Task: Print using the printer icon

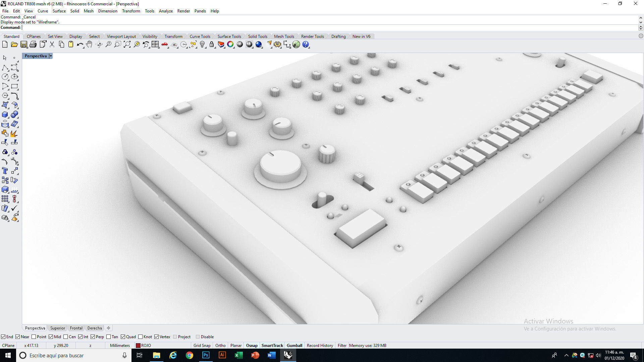Action: [33, 45]
